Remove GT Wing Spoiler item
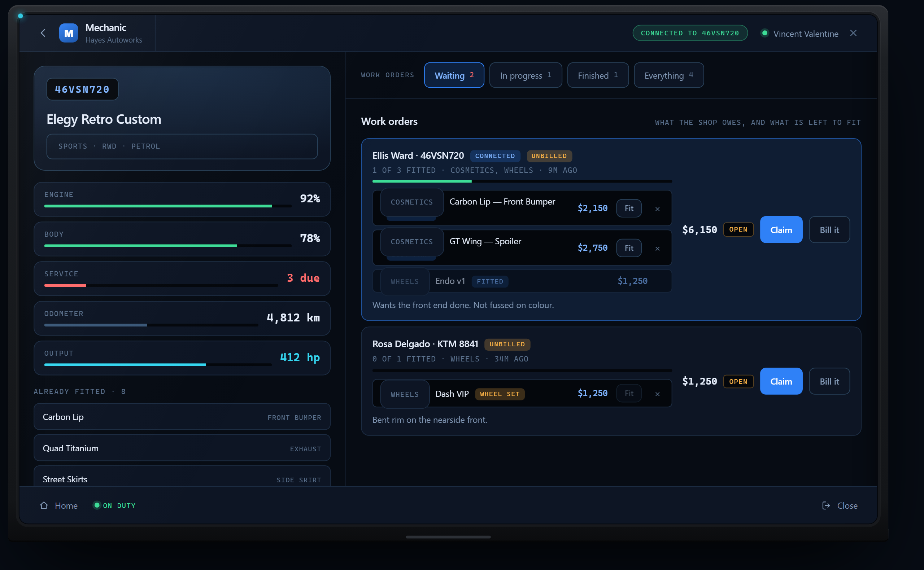Viewport: 924px width, 570px height. [657, 249]
